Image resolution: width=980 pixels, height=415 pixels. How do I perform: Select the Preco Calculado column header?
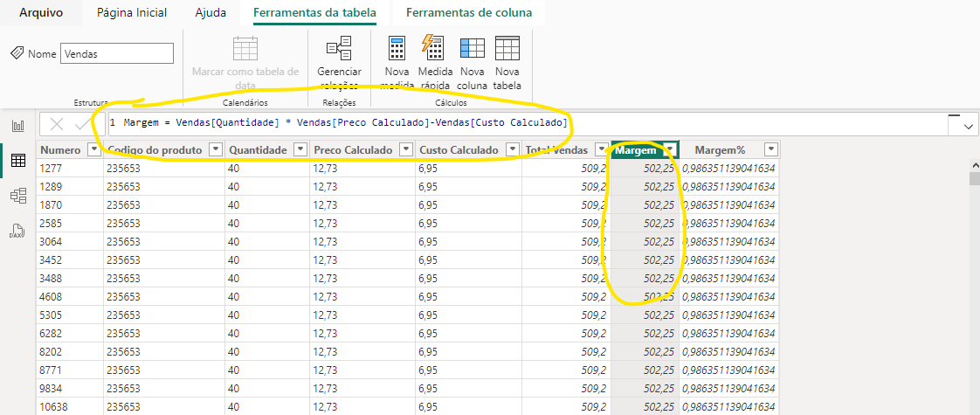tap(353, 150)
